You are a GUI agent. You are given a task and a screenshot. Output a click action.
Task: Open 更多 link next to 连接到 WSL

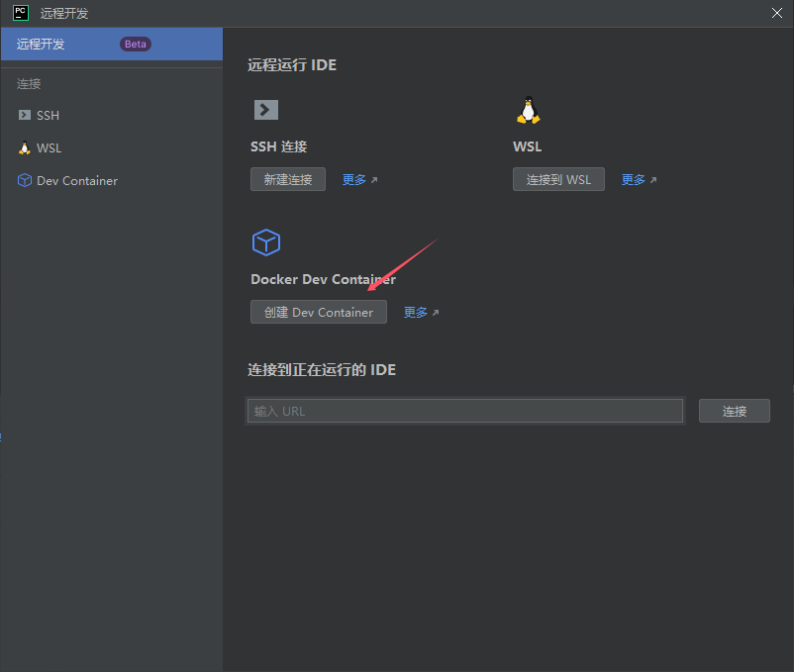(639, 180)
